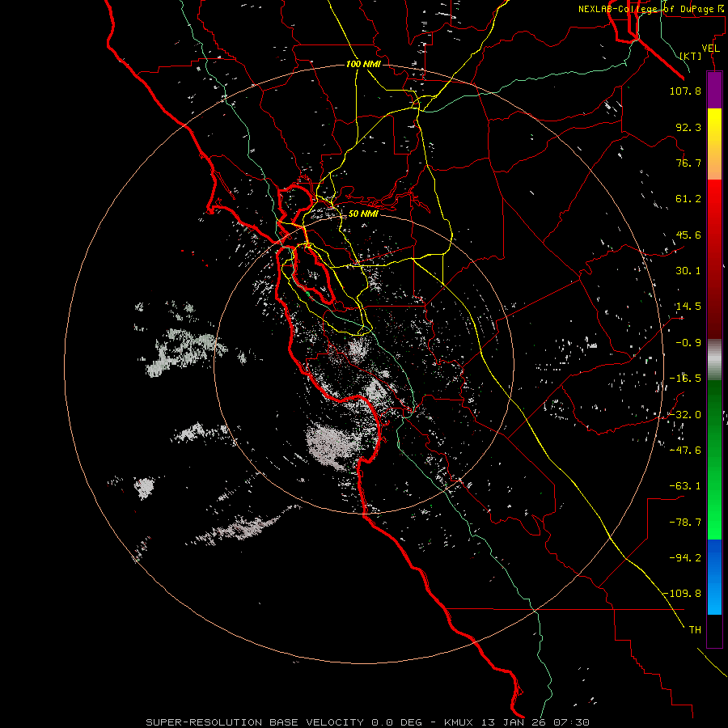The width and height of the screenshot is (728, 728).
Task: Select the 61.2 velocity scale value
Action: coord(688,199)
